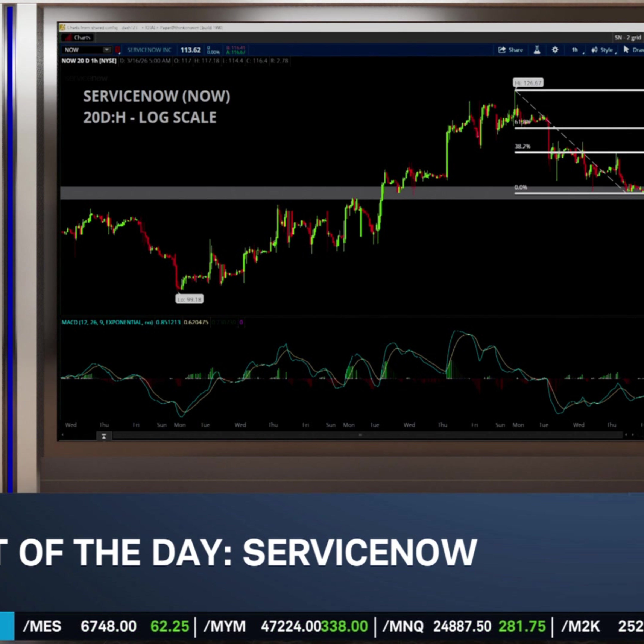This screenshot has width=644, height=644.
Task: Click scroll-left arrow at chart bottom
Action: (62, 435)
